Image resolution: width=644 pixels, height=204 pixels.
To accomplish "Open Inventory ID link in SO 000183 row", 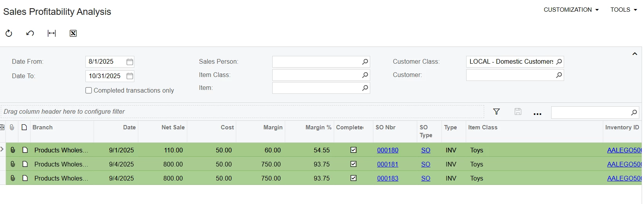I will coord(624,178).
